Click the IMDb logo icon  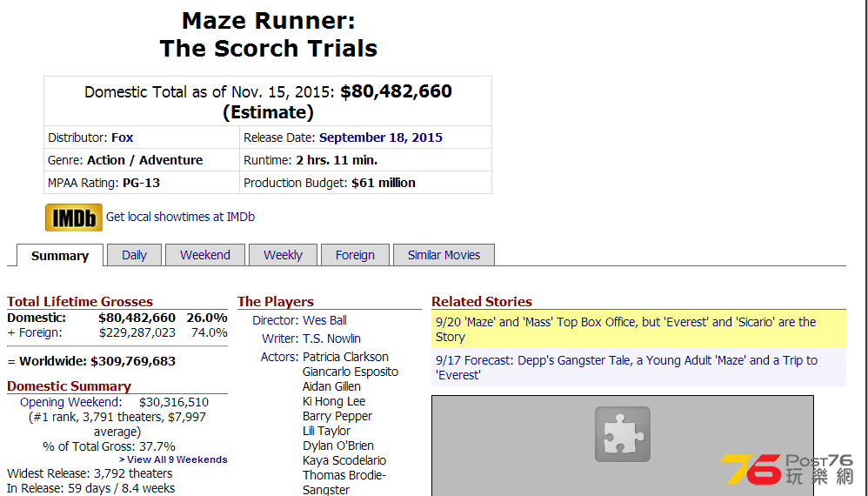74,217
